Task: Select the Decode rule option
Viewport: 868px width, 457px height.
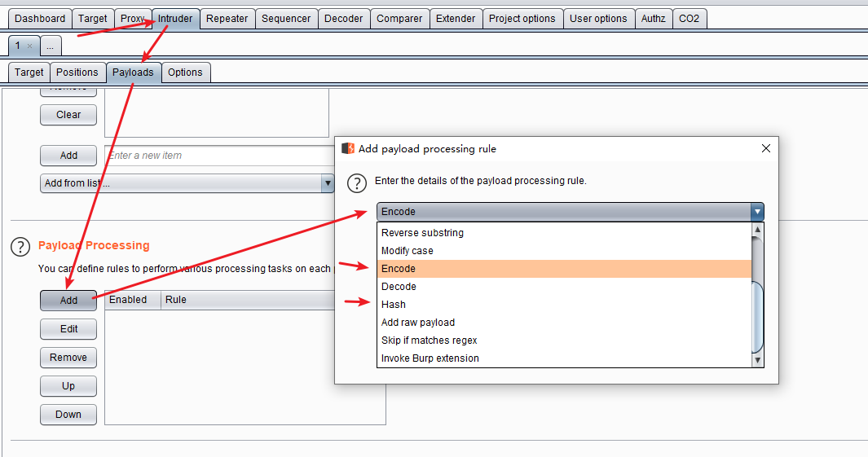Action: (x=399, y=287)
